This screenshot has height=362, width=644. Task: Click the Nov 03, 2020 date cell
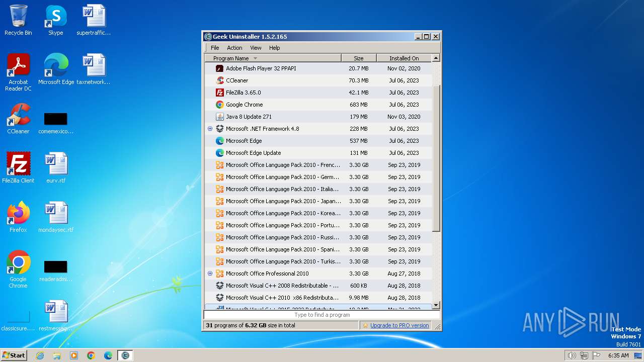(404, 117)
